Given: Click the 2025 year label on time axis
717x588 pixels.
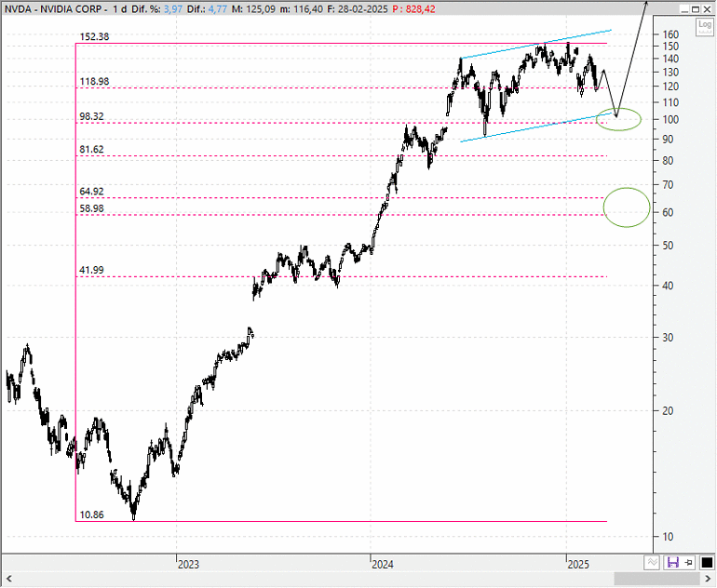Looking at the screenshot, I should click(x=578, y=565).
